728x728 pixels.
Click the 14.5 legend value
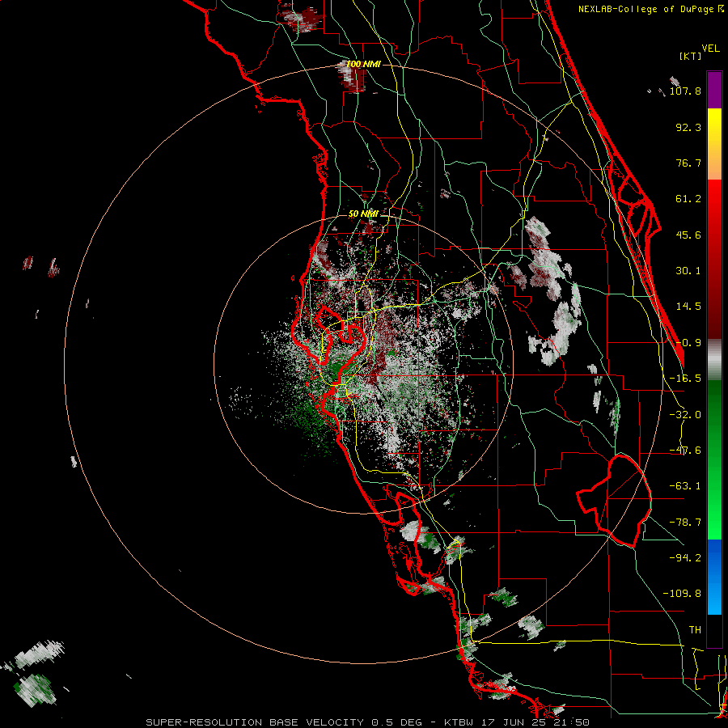(688, 307)
